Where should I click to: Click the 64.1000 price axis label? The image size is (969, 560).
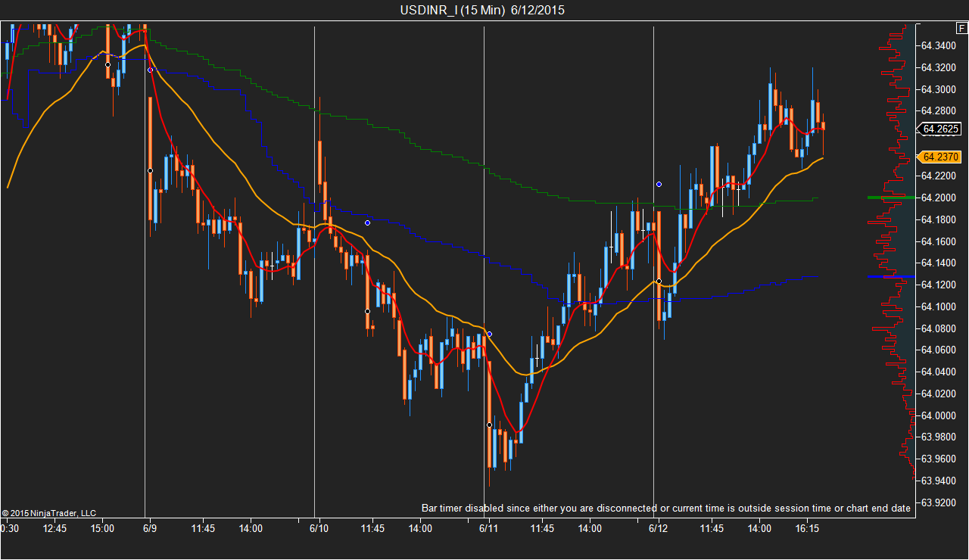click(x=939, y=306)
